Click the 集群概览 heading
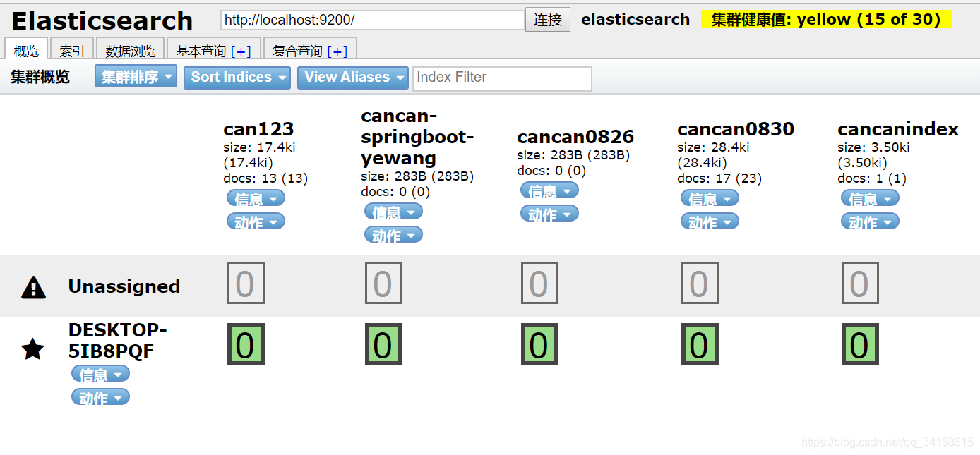Image resolution: width=980 pixels, height=455 pixels. (x=40, y=78)
